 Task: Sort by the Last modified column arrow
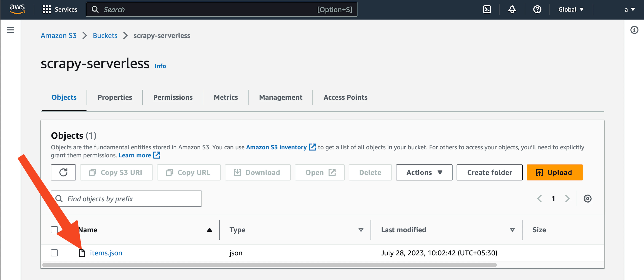click(x=512, y=230)
